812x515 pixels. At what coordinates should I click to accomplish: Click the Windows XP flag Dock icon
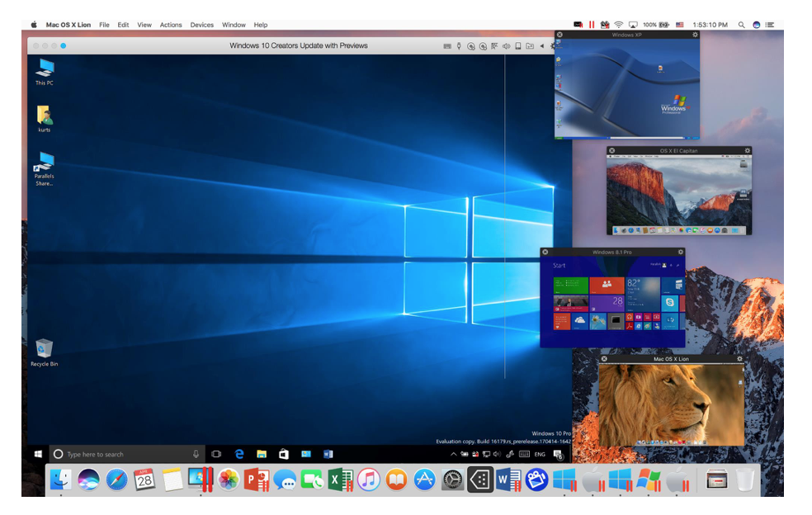pos(649,480)
